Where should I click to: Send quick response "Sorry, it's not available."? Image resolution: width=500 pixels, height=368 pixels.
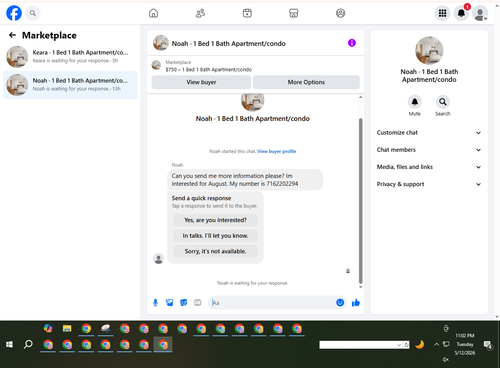[x=215, y=251]
